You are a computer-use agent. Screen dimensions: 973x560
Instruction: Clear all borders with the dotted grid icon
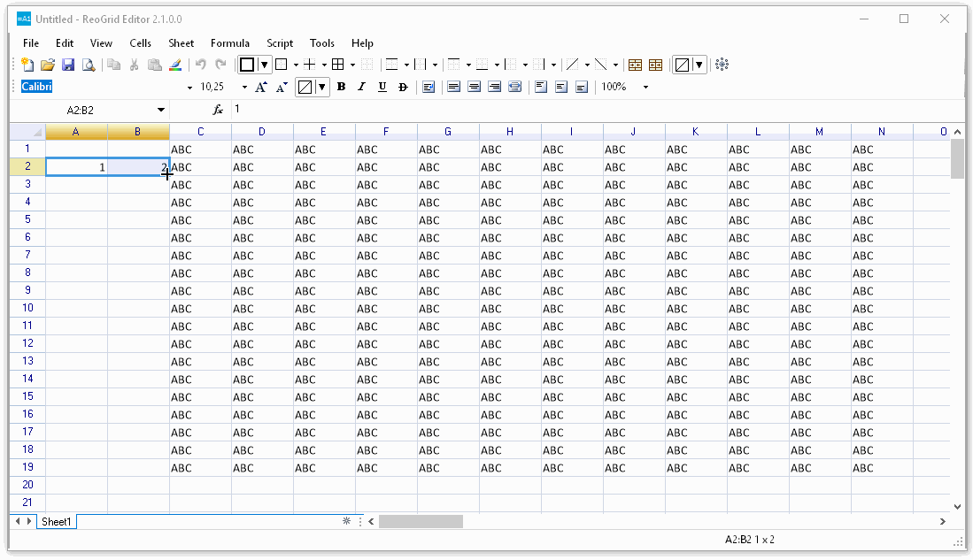coord(367,65)
